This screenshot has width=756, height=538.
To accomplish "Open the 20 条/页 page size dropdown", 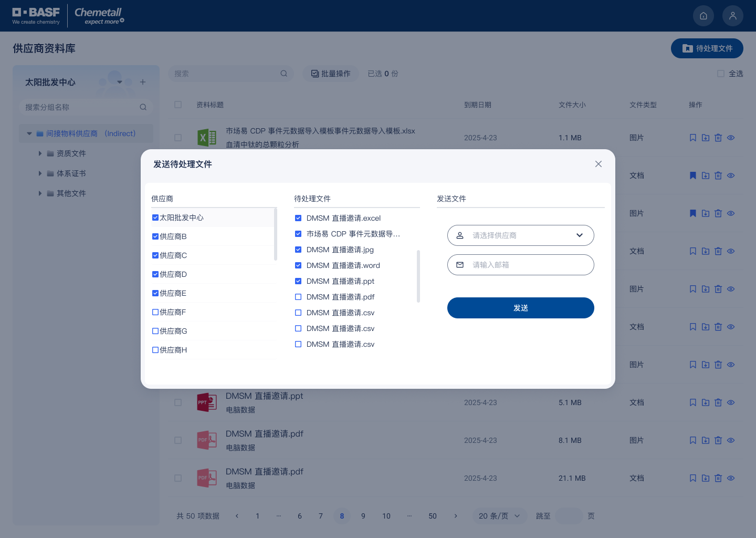I will (x=499, y=516).
